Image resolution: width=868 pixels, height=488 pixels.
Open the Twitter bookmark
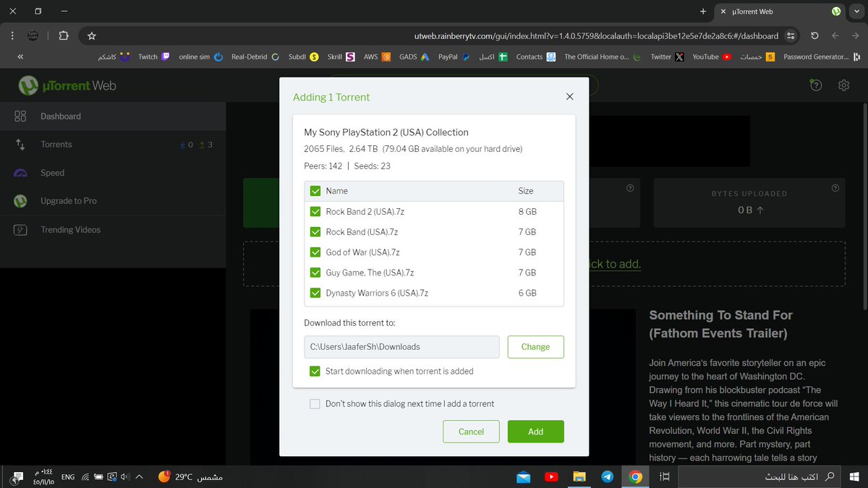[667, 56]
